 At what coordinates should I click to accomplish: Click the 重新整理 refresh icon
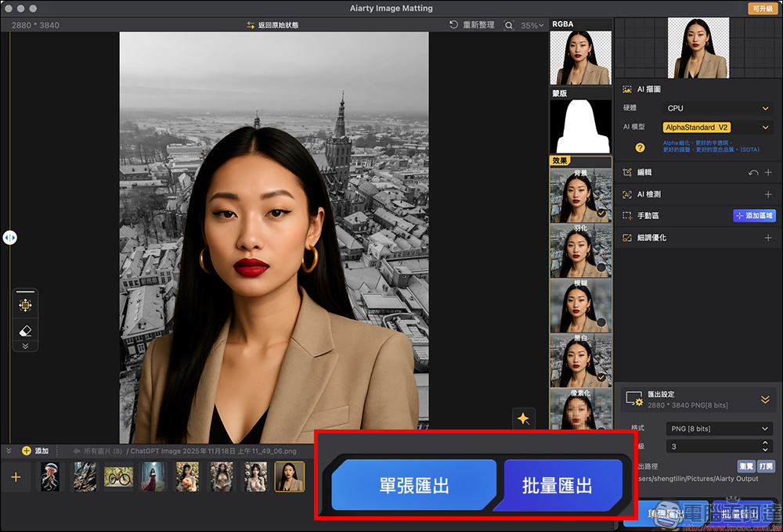pyautogui.click(x=453, y=24)
